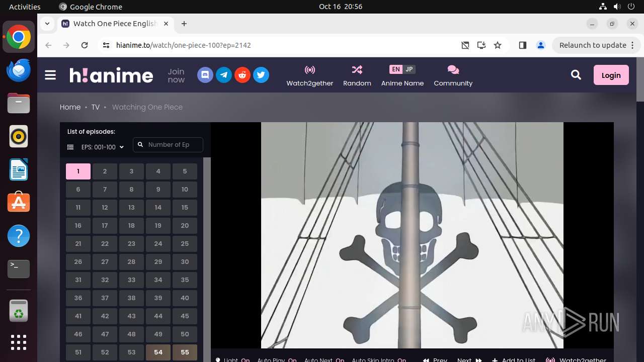This screenshot has width=644, height=362.
Task: Toggle the Light On setting
Action: click(x=233, y=360)
